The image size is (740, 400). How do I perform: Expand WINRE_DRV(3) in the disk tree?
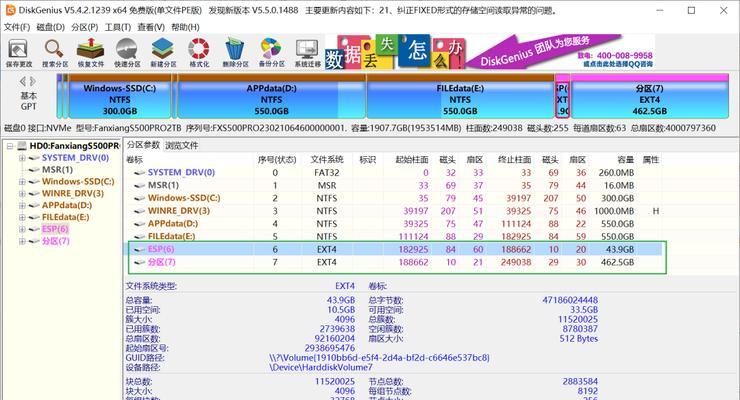point(22,193)
